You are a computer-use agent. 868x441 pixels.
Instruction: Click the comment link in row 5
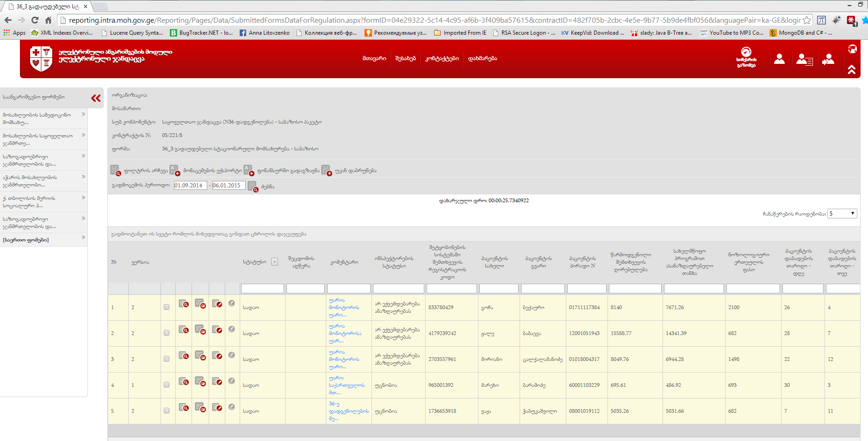pos(348,411)
